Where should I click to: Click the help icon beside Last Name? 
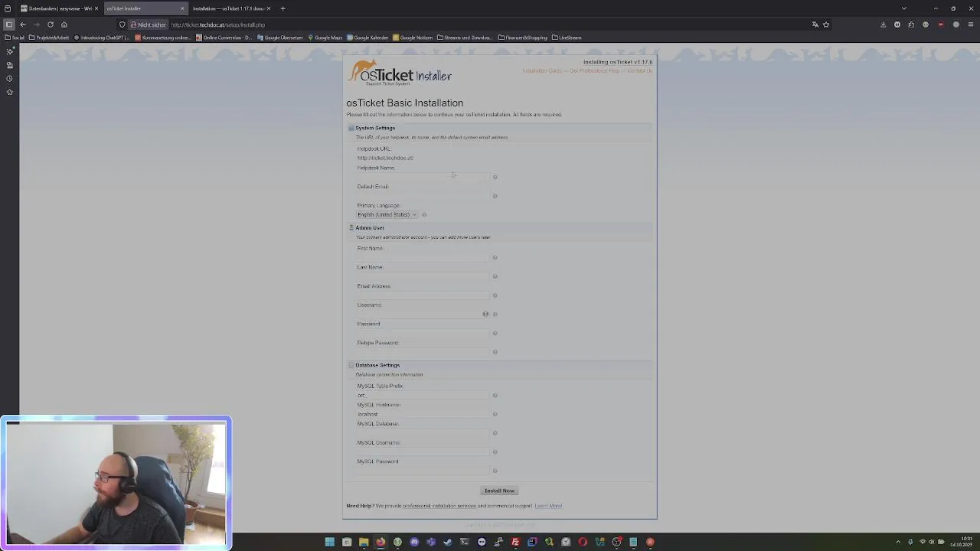(x=495, y=276)
